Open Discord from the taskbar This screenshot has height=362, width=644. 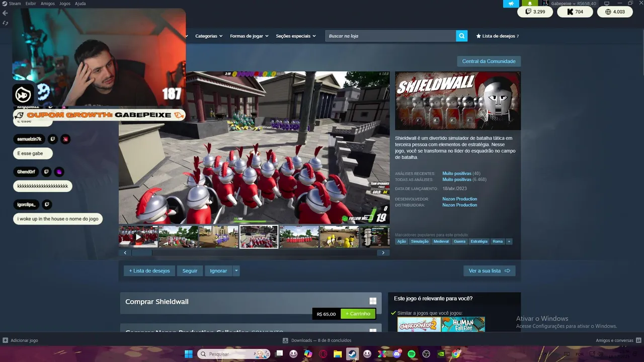tap(396, 354)
